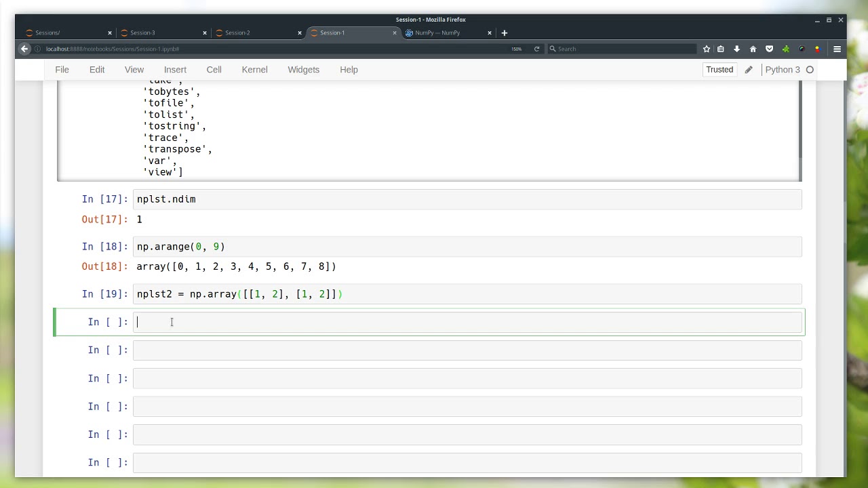
Task: Close the Sessions/ tab
Action: point(110,33)
